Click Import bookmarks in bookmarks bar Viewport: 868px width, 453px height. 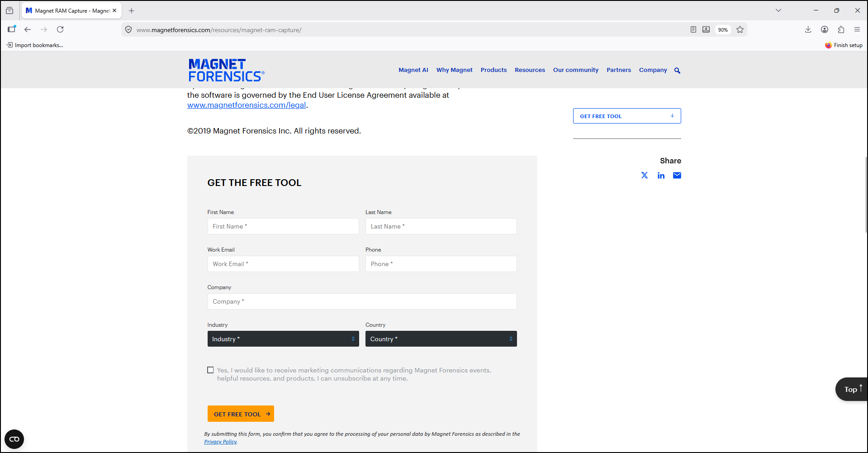click(35, 45)
